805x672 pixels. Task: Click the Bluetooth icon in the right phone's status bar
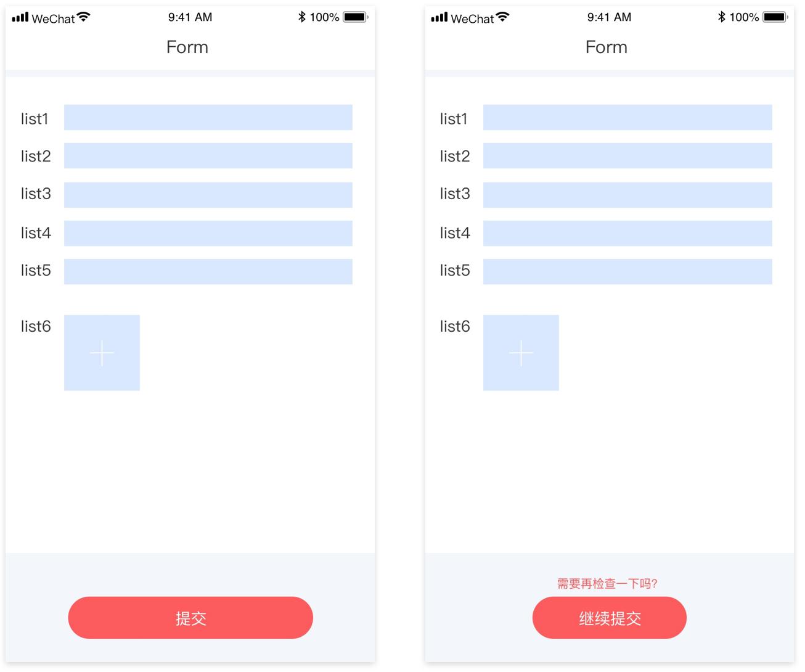721,17
